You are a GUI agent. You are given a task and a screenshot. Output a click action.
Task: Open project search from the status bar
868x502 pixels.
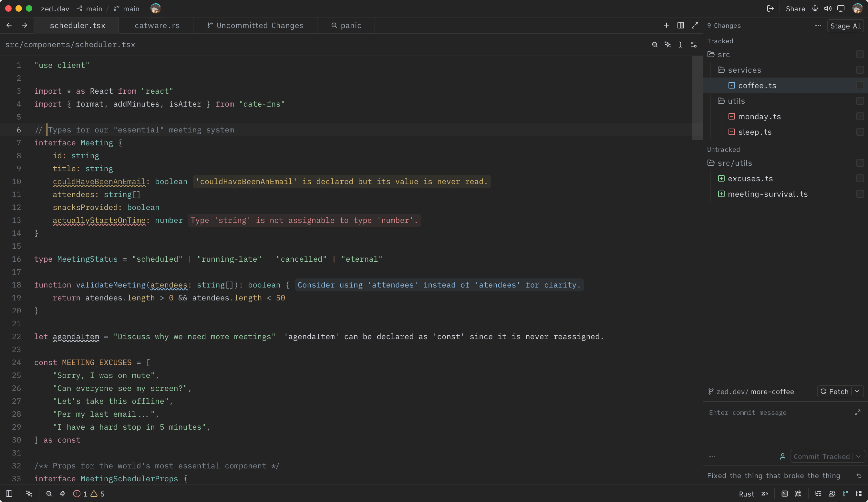[49, 493]
